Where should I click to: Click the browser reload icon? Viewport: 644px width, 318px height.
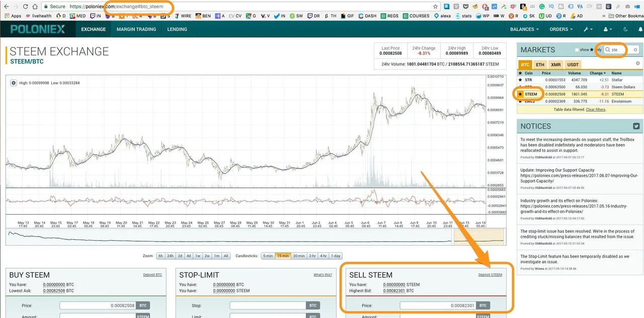[25, 7]
